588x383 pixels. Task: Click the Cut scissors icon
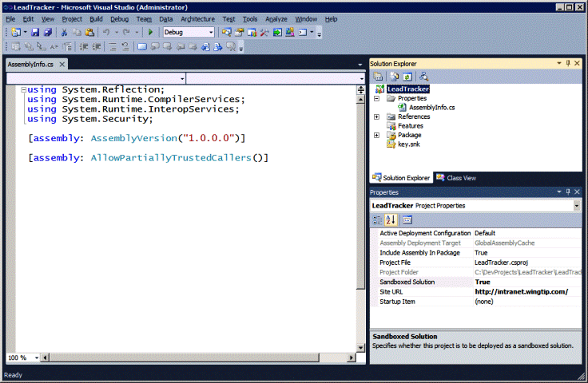(64, 33)
